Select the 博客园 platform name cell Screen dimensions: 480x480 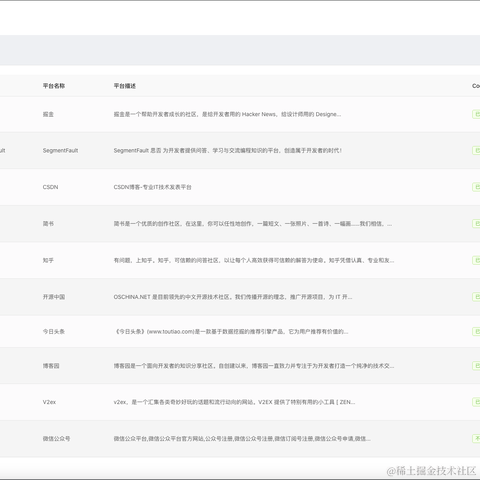coord(51,366)
